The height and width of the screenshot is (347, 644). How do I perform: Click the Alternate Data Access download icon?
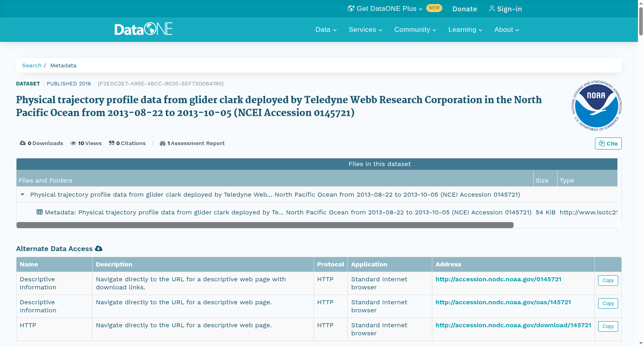pyautogui.click(x=99, y=249)
